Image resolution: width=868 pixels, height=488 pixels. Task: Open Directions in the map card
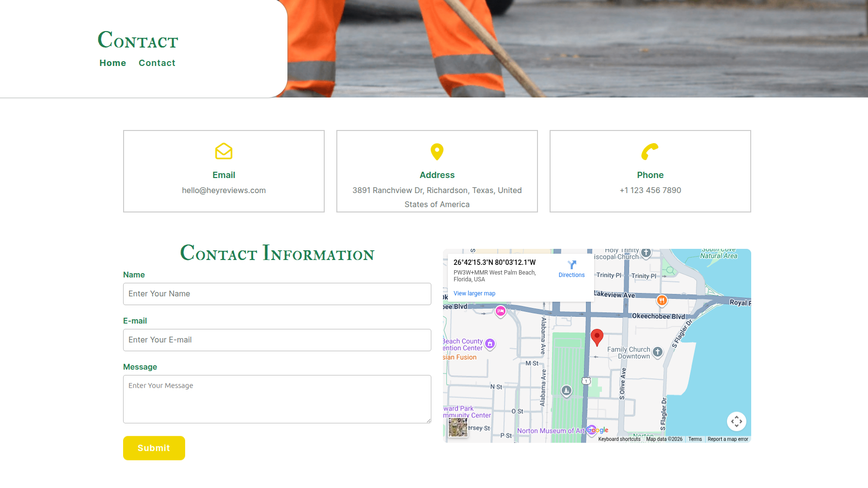point(571,269)
